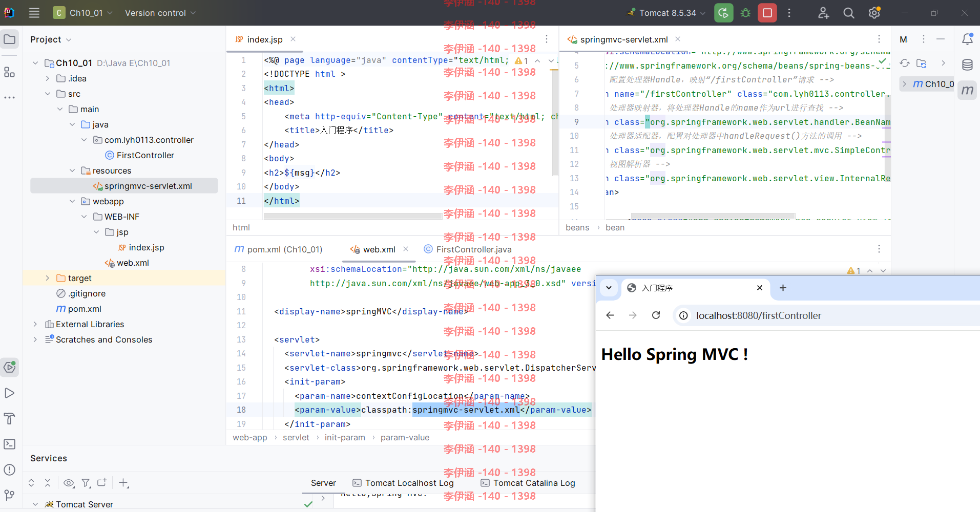Open More Actions vertical dots in title bar
Viewport: 980px width, 512px height.
click(789, 13)
